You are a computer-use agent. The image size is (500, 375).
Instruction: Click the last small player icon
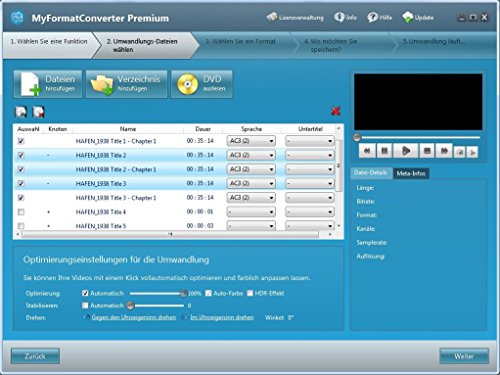(472, 152)
